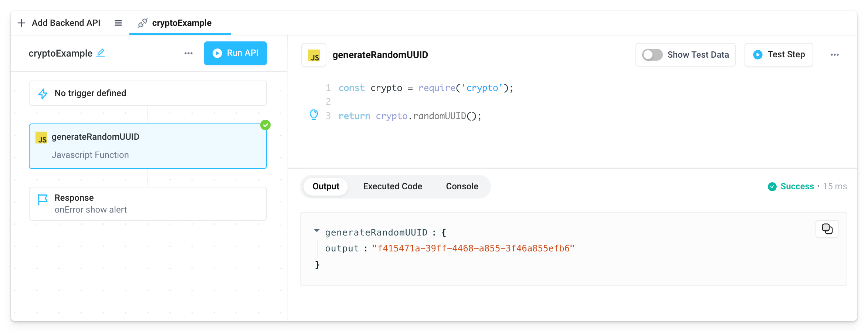Open the hamburger menu next to Add Backend API
The height and width of the screenshot is (332, 868).
118,23
